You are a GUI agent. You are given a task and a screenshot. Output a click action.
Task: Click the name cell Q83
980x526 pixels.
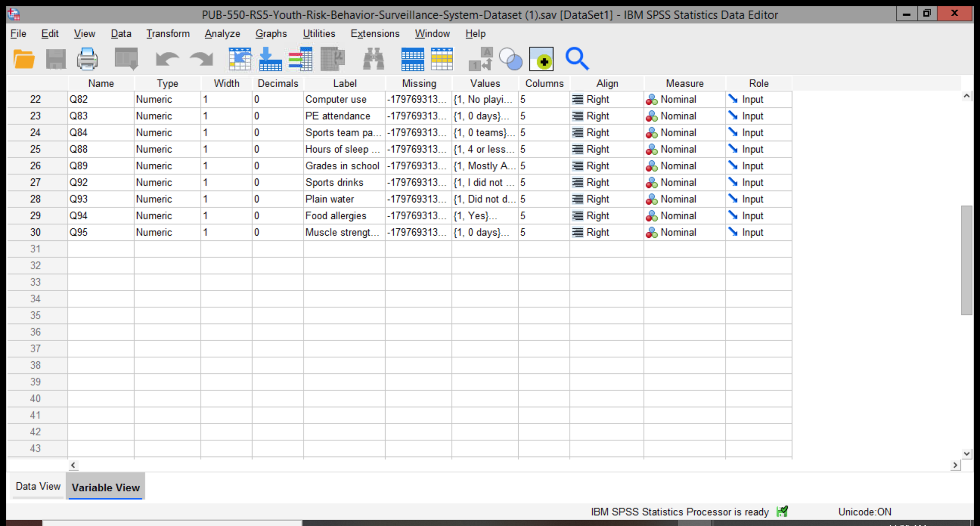pos(101,116)
